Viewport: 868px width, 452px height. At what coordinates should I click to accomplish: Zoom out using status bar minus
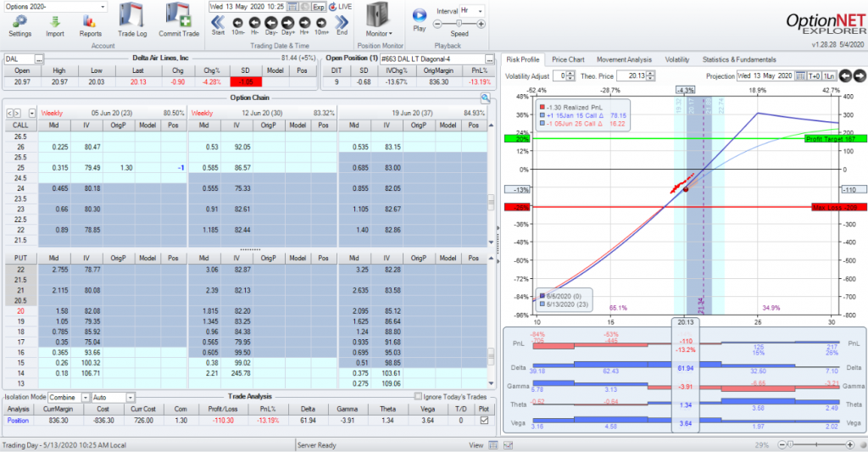(782, 445)
